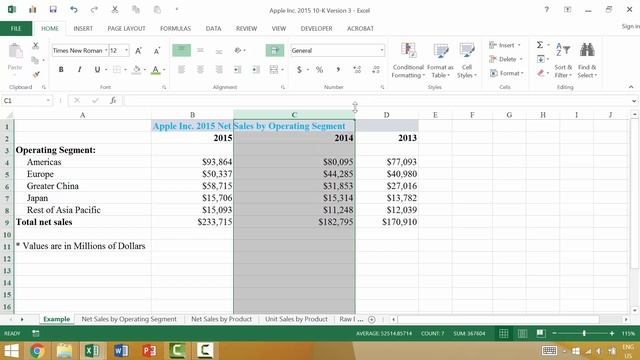Collapse the ribbon with the chevron

click(631, 87)
